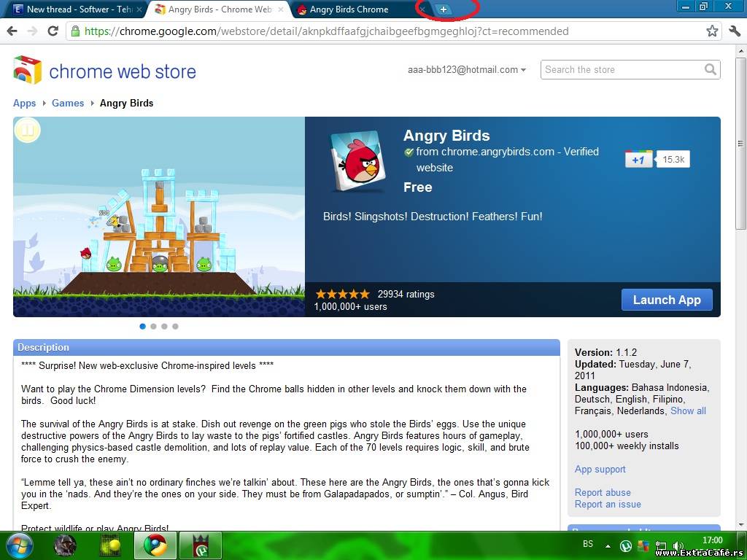This screenshot has width=747, height=560.
Task: Open the App support link
Action: 600,469
